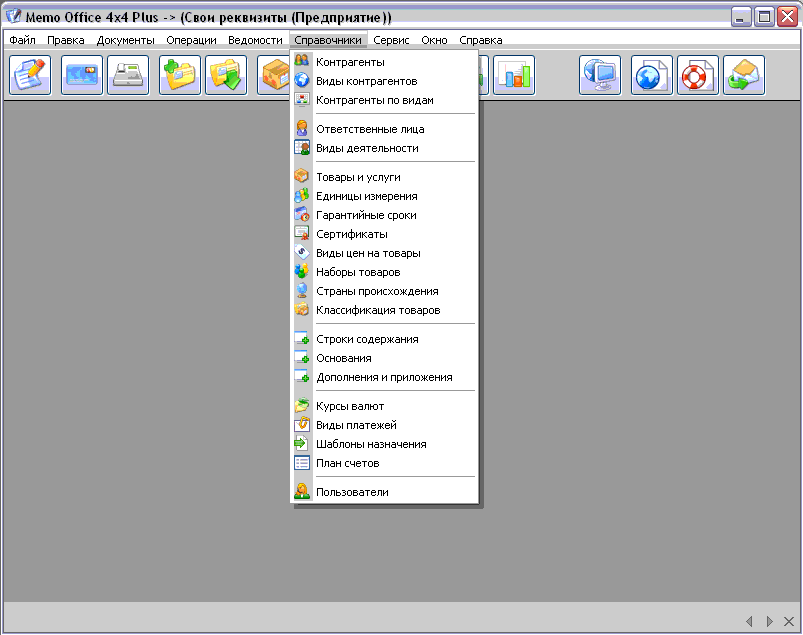Choose Контрагенты from the menu
The width and height of the screenshot is (803, 635).
click(385, 62)
